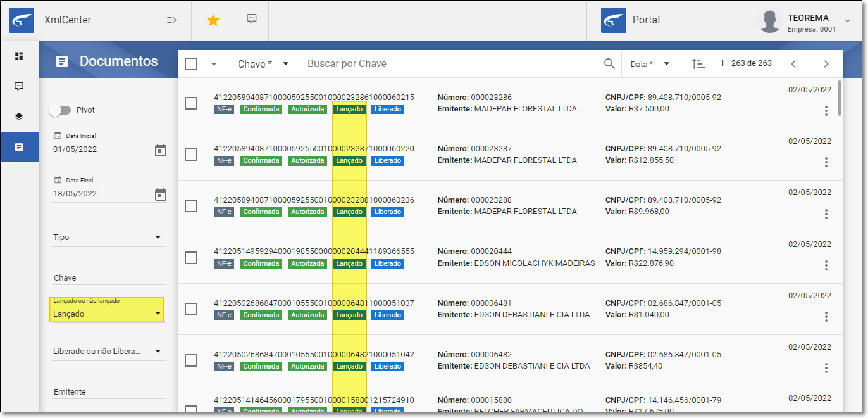Click emitente EDSON MICOLACHYK MADEIRAS

coord(535,263)
